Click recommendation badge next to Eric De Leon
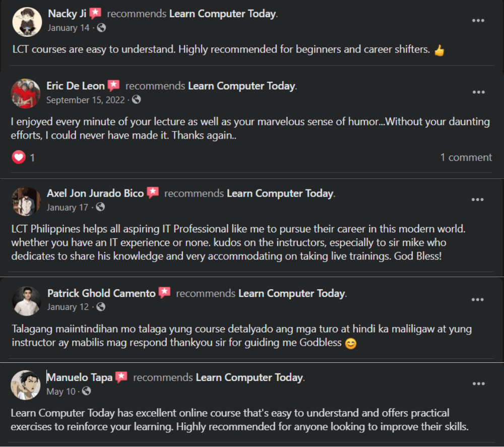504x447 pixels. point(114,86)
